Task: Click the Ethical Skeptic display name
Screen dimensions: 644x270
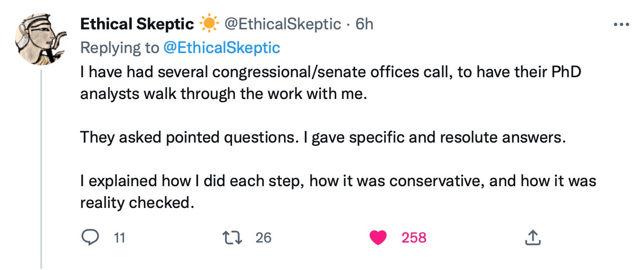Action: coord(137,24)
